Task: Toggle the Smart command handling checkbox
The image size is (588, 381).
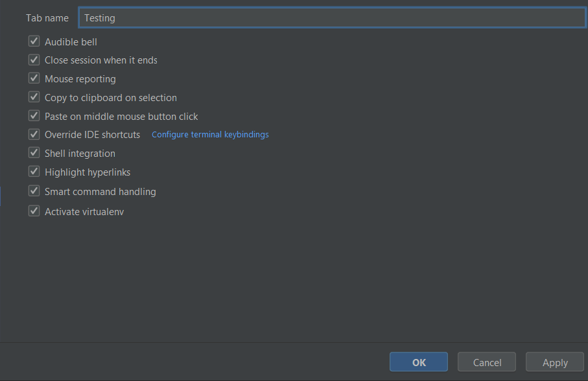Action: [x=34, y=191]
